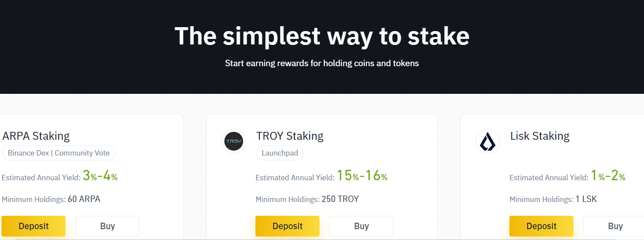The width and height of the screenshot is (644, 240).
Task: Open the TROY Staking title
Action: point(290,136)
